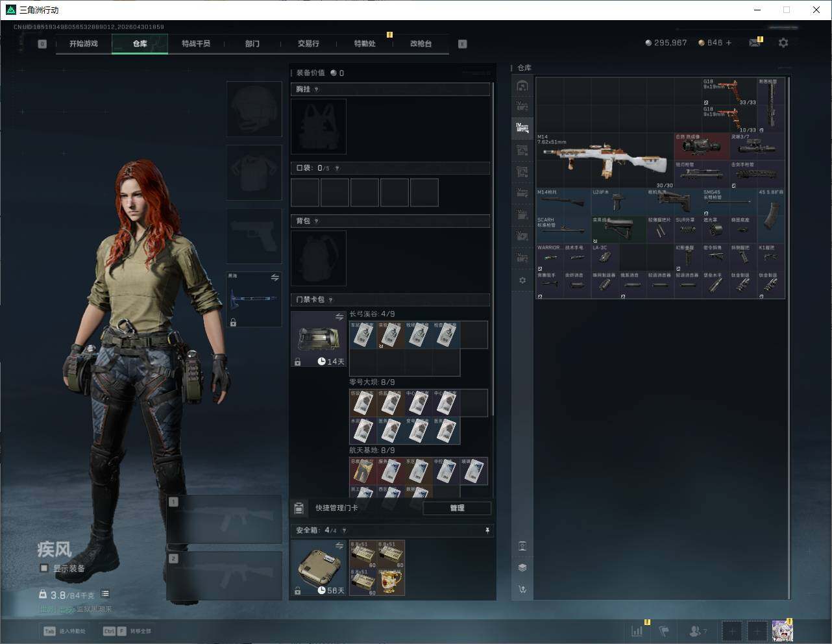Open the 部门 tab
The height and width of the screenshot is (644, 832).
(x=252, y=43)
